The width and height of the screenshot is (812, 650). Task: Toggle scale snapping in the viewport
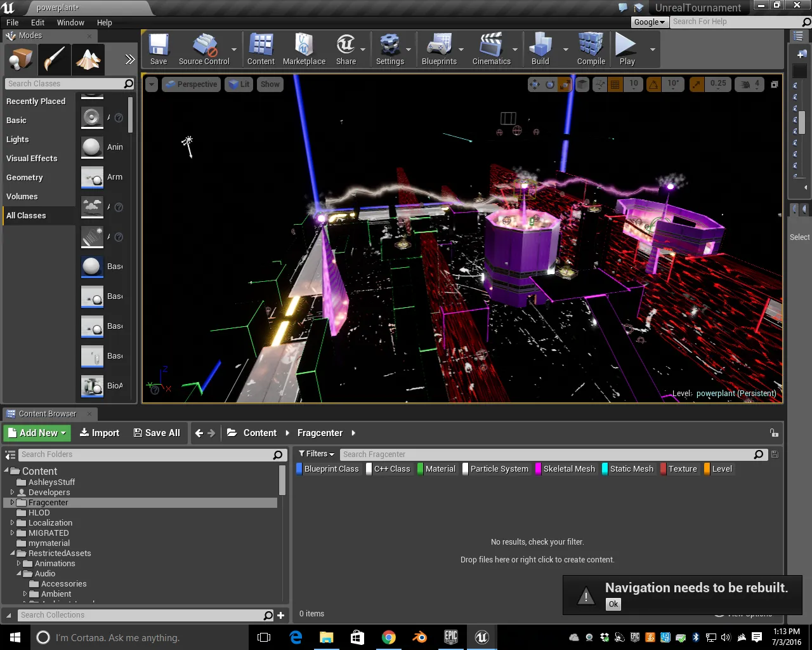pos(697,84)
